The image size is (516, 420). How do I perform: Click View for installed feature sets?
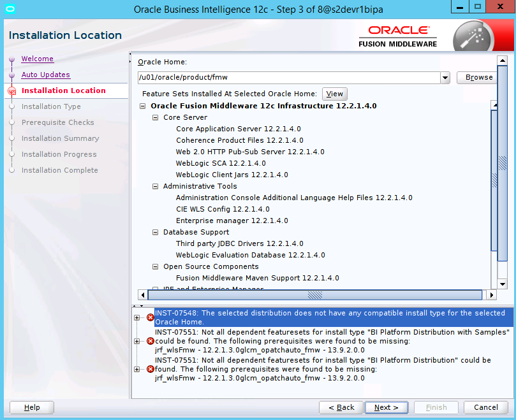(334, 94)
